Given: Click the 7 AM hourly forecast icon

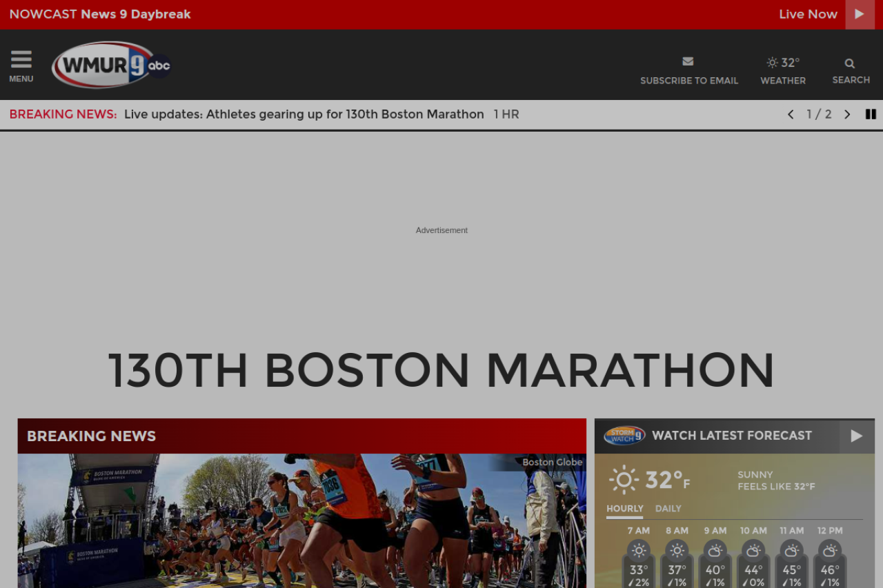Looking at the screenshot, I should click(639, 550).
